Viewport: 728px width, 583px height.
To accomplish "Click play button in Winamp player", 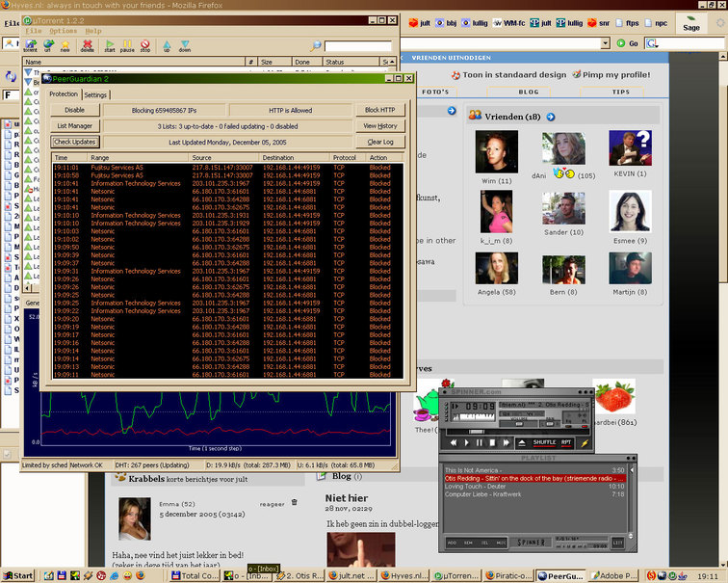I will (467, 442).
